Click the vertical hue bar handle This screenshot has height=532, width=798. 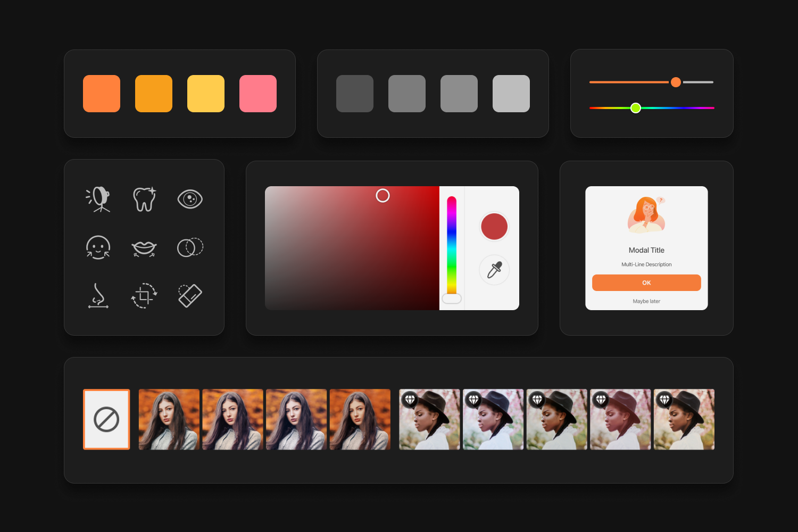point(452,298)
